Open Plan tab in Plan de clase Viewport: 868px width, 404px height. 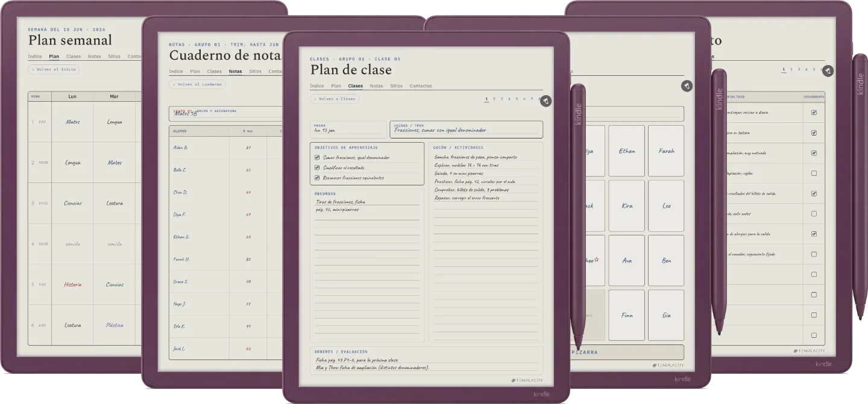tap(336, 86)
